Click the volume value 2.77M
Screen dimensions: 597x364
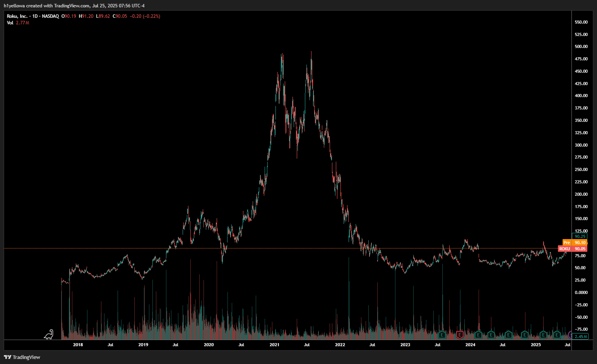point(22,23)
